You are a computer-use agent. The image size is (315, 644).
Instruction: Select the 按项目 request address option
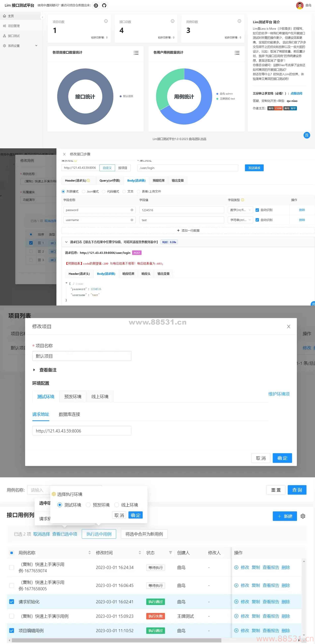click(x=123, y=168)
